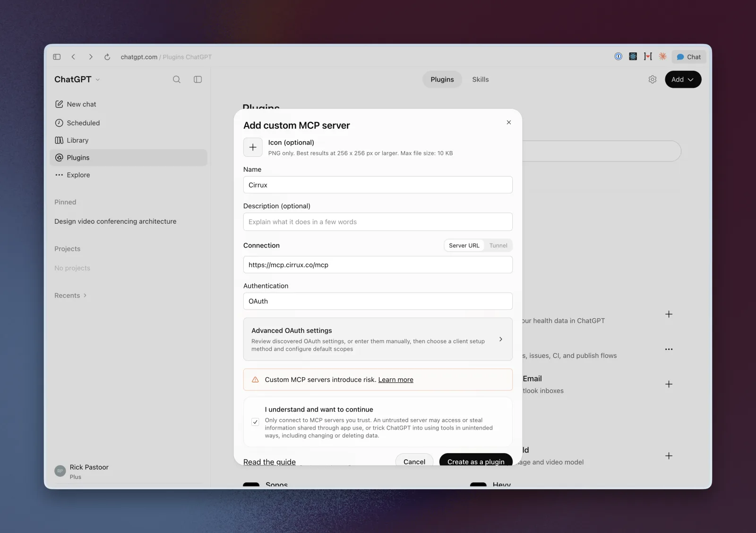The width and height of the screenshot is (756, 533).
Task: Select the Server URL connection option
Action: click(x=464, y=245)
